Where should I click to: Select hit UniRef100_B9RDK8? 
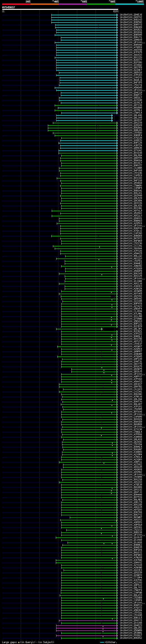(131, 236)
